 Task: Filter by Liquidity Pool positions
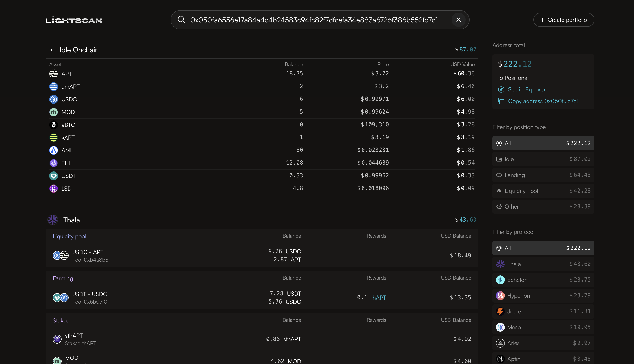pyautogui.click(x=543, y=191)
